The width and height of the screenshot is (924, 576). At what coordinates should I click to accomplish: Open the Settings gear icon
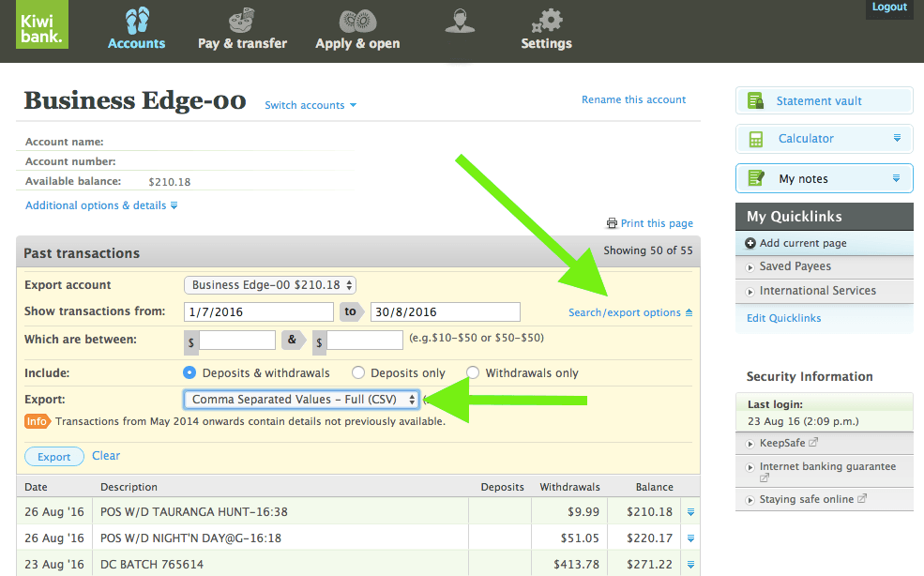tap(546, 21)
